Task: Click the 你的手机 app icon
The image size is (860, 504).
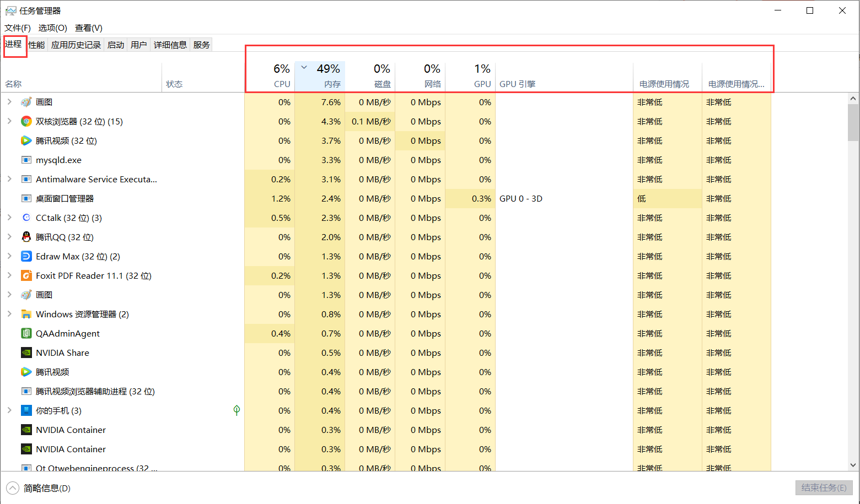Action: (26, 410)
